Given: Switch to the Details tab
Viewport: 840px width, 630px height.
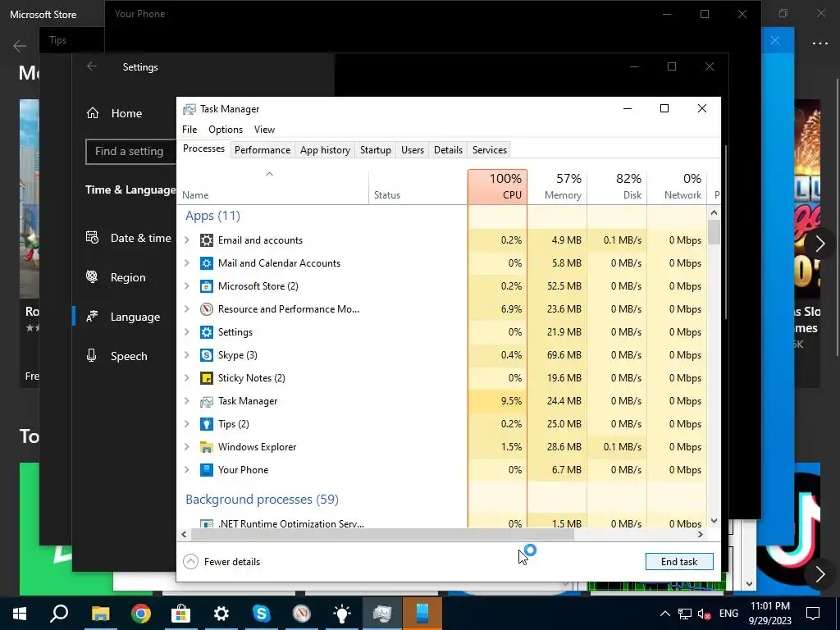Looking at the screenshot, I should (449, 150).
